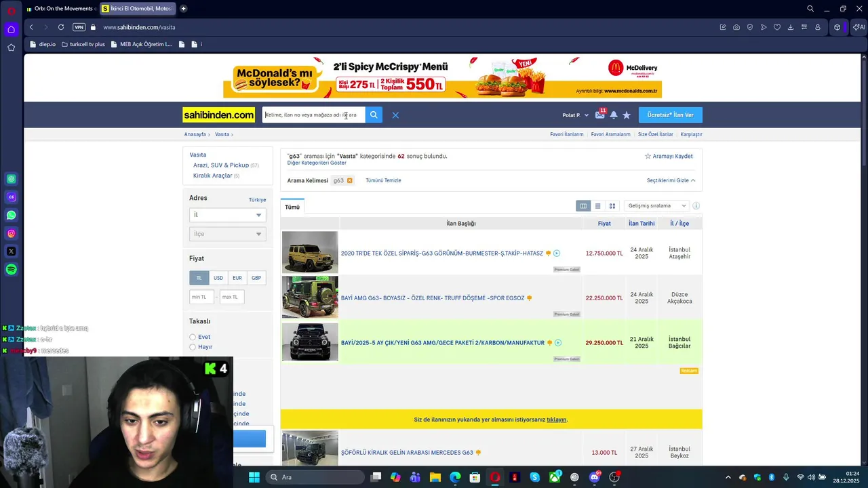Open snapshot camera tool in address bar
Screen dimensions: 868x488
pyautogui.click(x=736, y=27)
